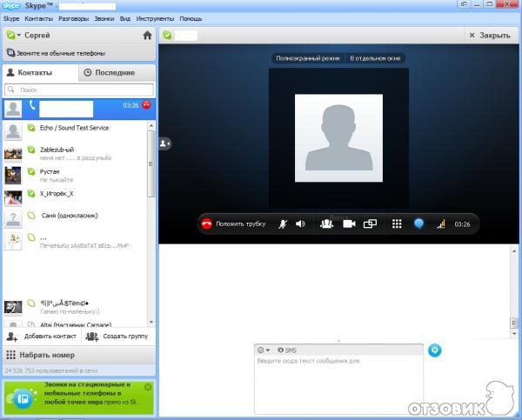
Task: Click the contact search field
Action: click(x=78, y=90)
